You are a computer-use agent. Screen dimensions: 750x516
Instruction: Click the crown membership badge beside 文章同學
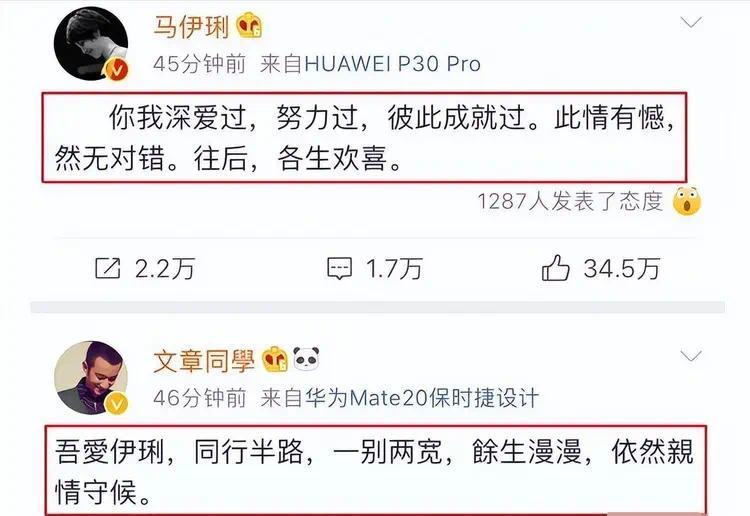point(275,360)
